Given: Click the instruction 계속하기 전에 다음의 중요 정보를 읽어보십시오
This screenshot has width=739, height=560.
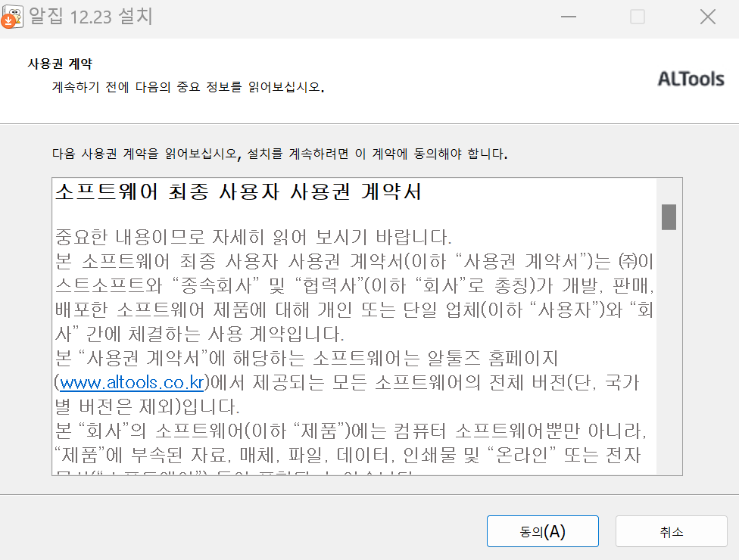Looking at the screenshot, I should coord(188,87).
